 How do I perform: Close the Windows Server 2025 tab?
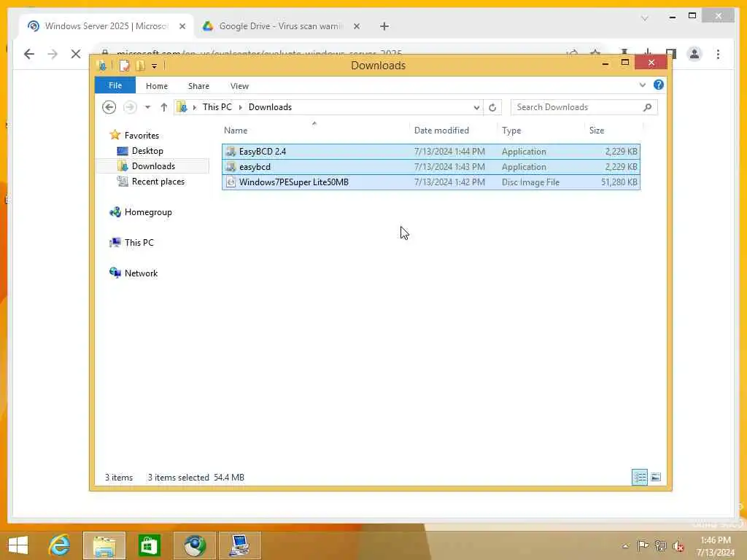(182, 27)
